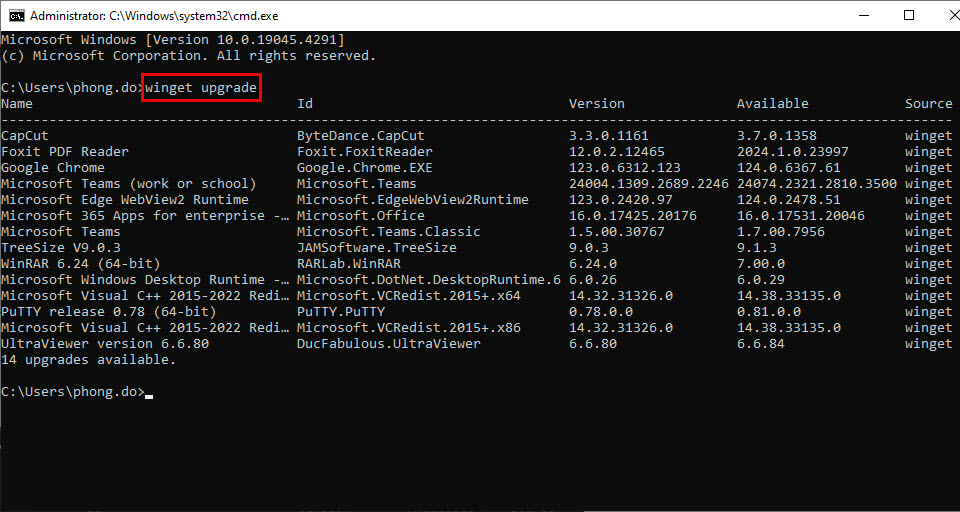This screenshot has width=960, height=512.
Task: Open the cmd.exe title bar system icon
Action: tap(17, 15)
